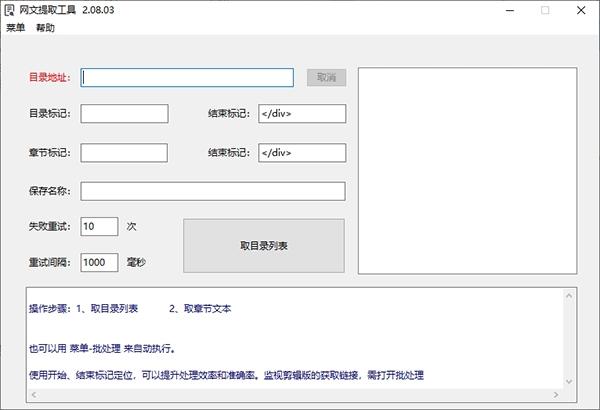Screen dimensions: 600x410
Task: Click the 失败重试 count field
Action: coord(99,226)
